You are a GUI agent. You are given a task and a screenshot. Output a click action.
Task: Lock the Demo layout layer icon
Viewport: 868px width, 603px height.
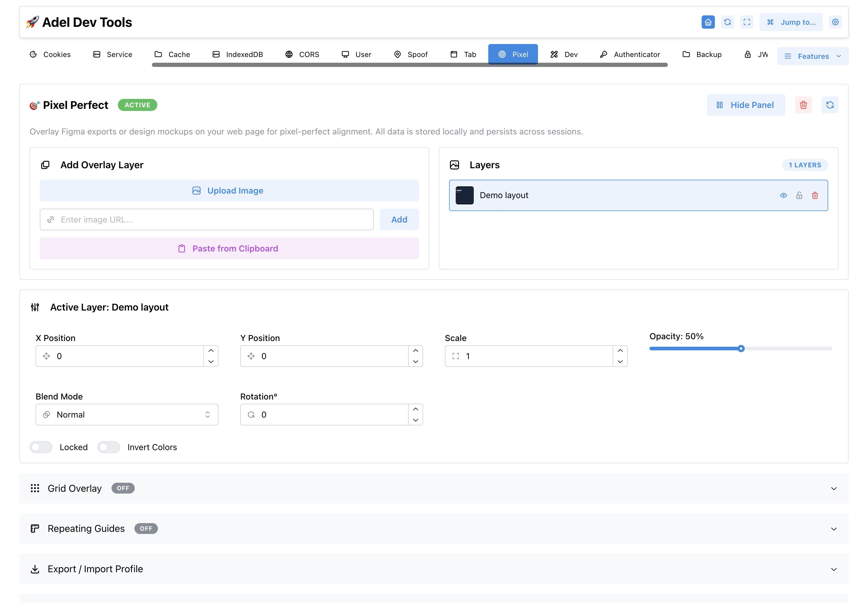tap(799, 195)
